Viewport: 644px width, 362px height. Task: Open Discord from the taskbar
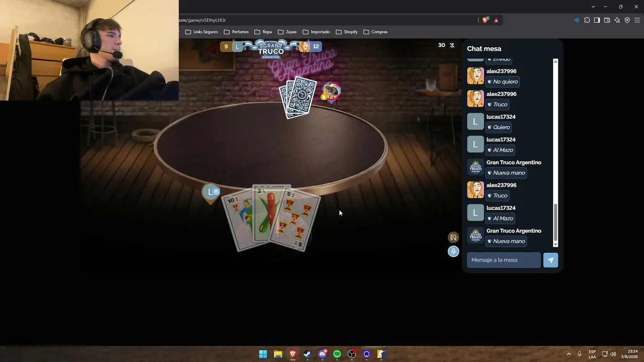[323, 354]
